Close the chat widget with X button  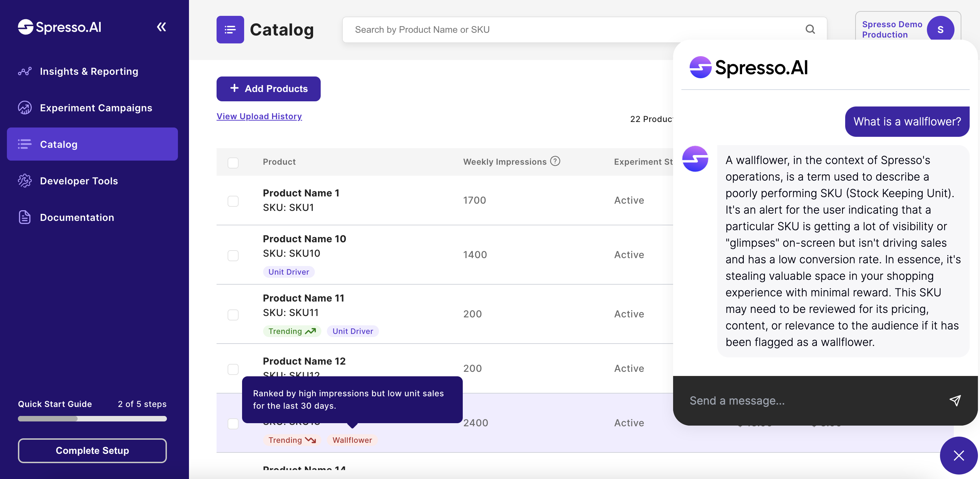958,455
